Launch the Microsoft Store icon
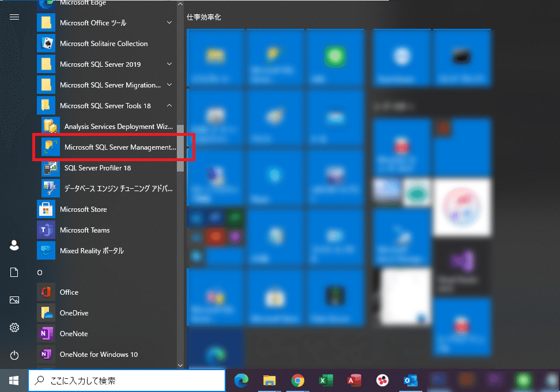Screen dimensions: 560x392 pyautogui.click(x=46, y=209)
